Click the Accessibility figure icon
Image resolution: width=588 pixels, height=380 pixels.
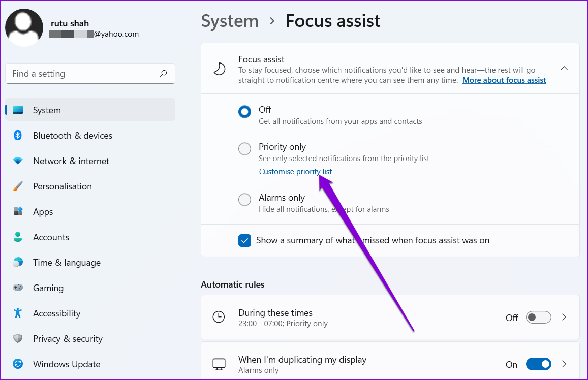click(18, 313)
